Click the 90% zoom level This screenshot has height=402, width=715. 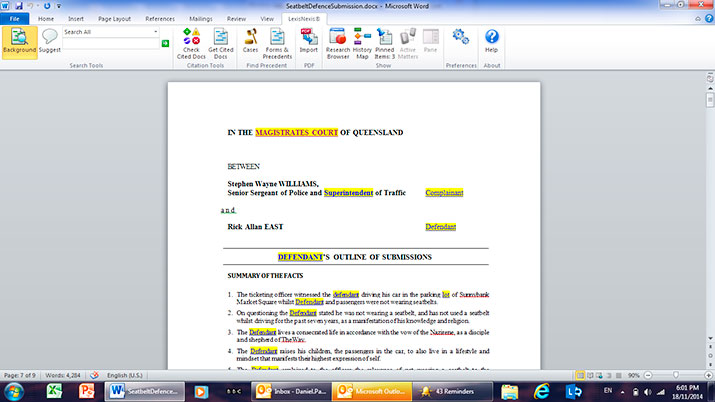(633, 375)
